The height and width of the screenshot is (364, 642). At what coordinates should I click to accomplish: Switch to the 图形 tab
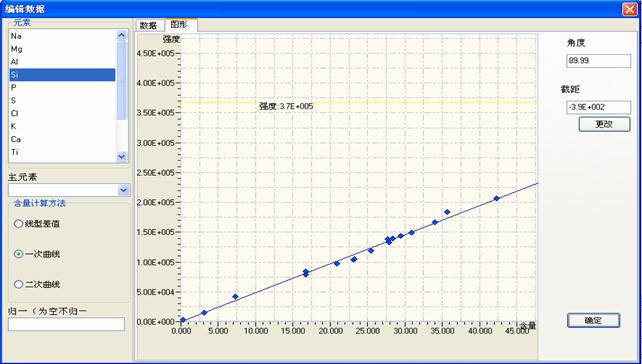pos(181,25)
